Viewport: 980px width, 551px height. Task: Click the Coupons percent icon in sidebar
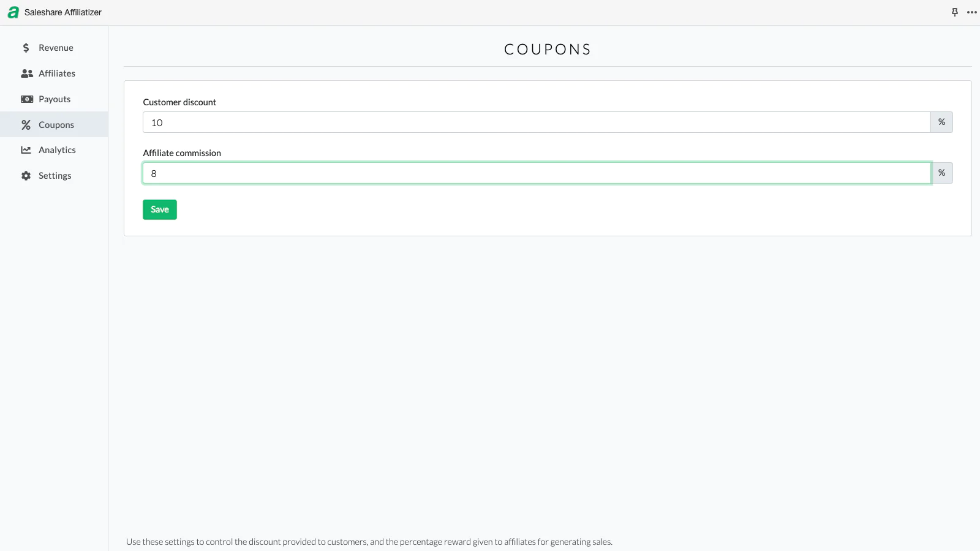[x=26, y=125]
